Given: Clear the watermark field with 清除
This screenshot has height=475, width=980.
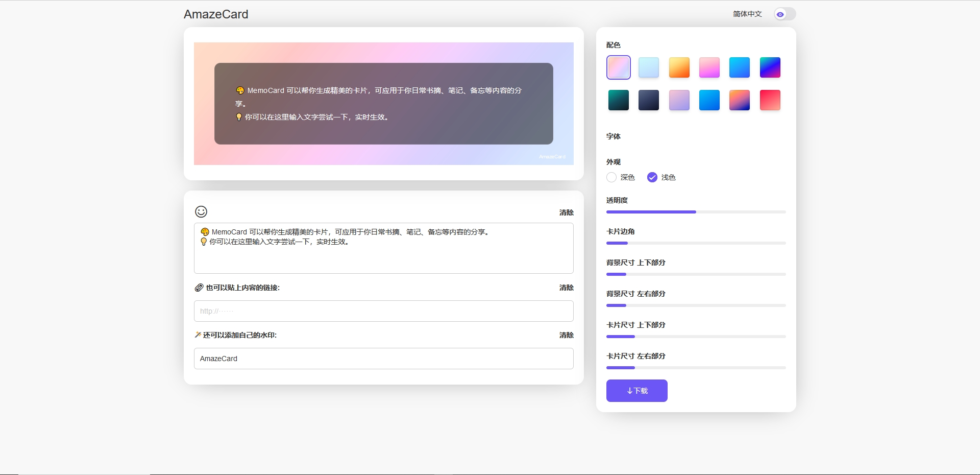Looking at the screenshot, I should pyautogui.click(x=566, y=335).
